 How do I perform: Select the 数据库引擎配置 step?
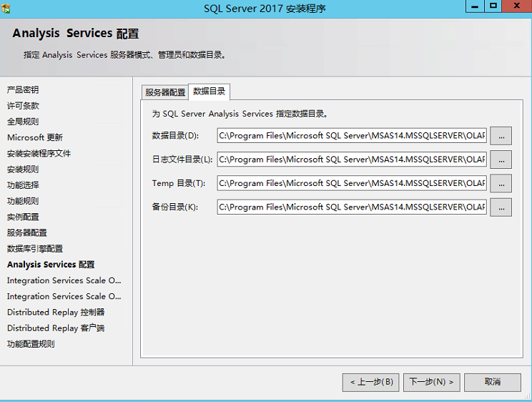[35, 248]
